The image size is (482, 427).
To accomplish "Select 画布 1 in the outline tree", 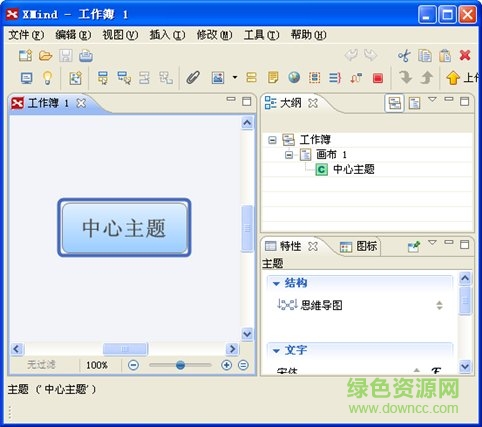I will pos(331,155).
